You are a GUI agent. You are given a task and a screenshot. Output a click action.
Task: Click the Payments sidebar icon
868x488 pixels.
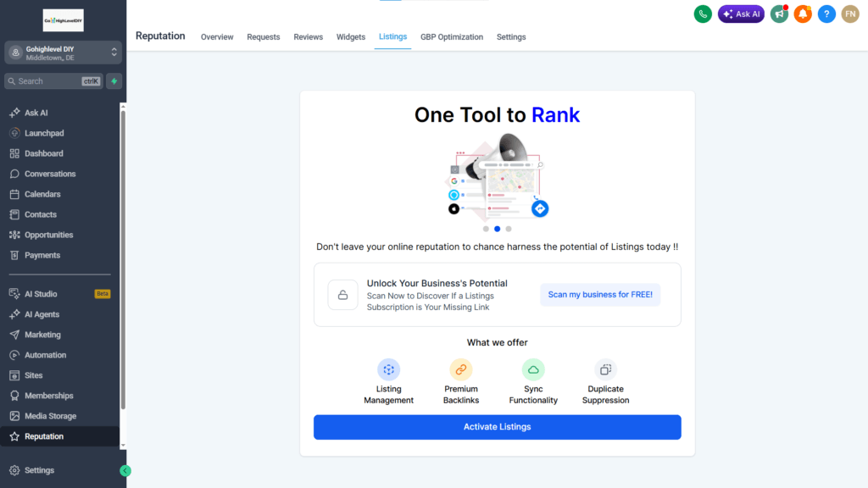coord(14,255)
